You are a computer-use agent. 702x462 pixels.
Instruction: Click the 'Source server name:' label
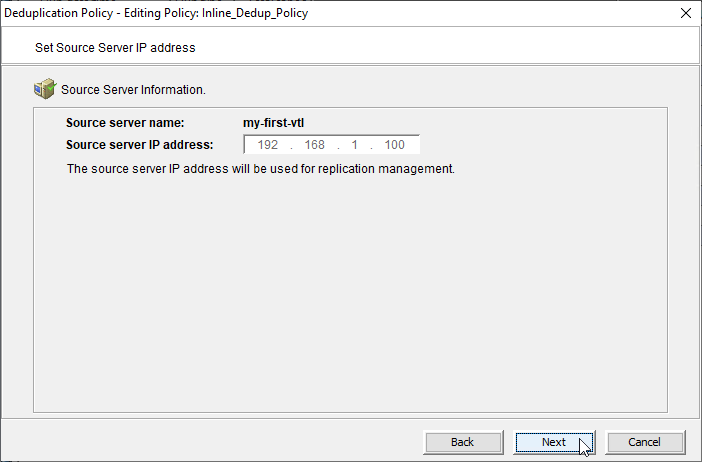(125, 123)
